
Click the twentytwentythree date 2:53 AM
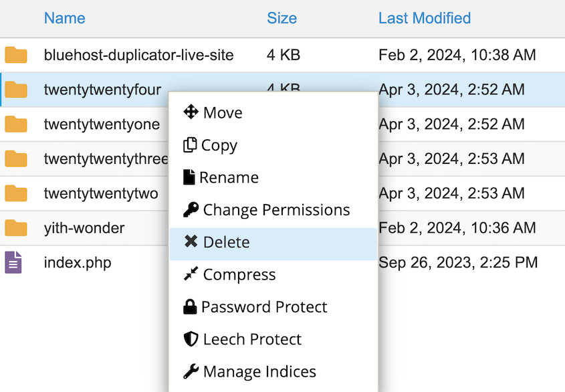(x=451, y=159)
